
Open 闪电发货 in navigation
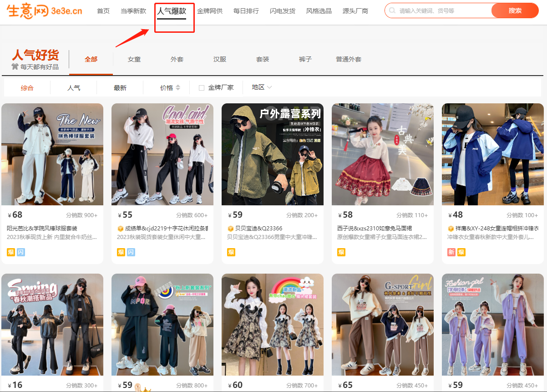283,11
